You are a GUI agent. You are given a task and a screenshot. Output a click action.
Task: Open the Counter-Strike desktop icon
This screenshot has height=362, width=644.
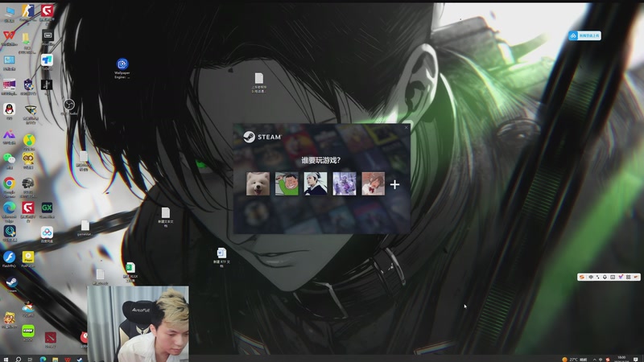click(x=28, y=12)
